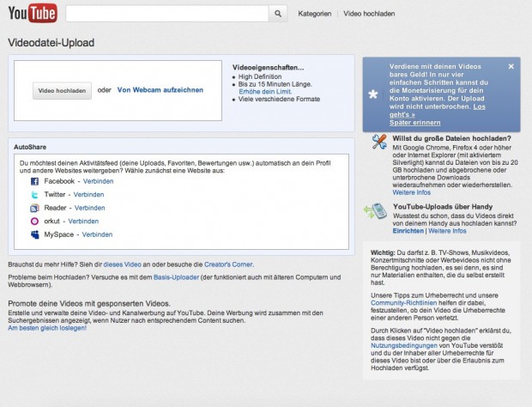The height and width of the screenshot is (407, 532).
Task: Click the Wichtig: label
Action: [x=383, y=253]
